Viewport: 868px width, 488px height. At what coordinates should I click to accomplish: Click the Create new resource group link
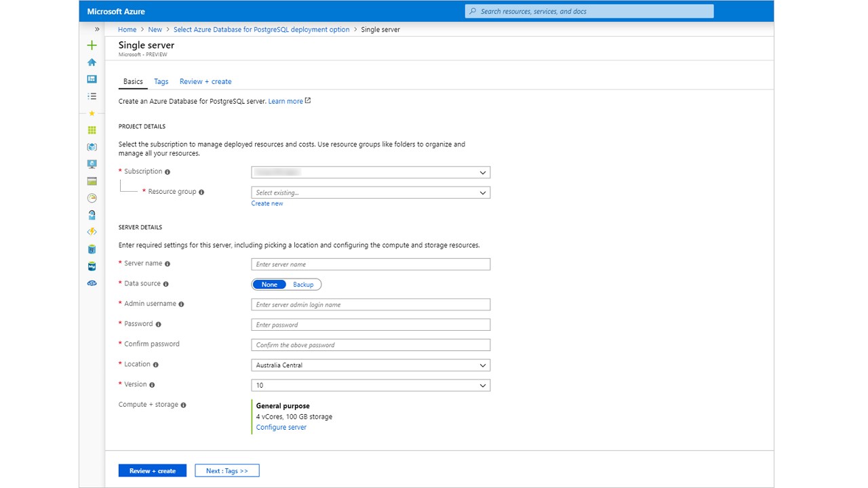coord(267,203)
